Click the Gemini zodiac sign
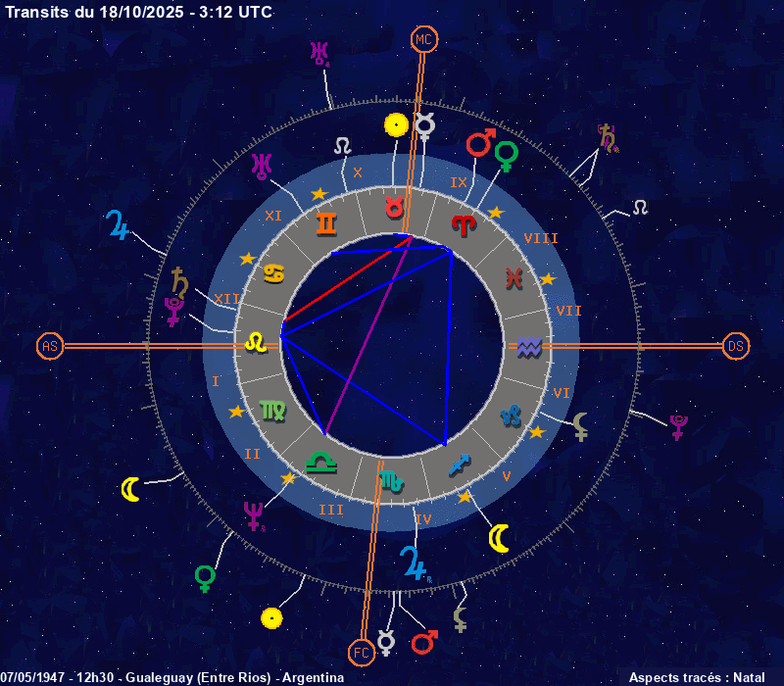The height and width of the screenshot is (686, 784). [325, 224]
